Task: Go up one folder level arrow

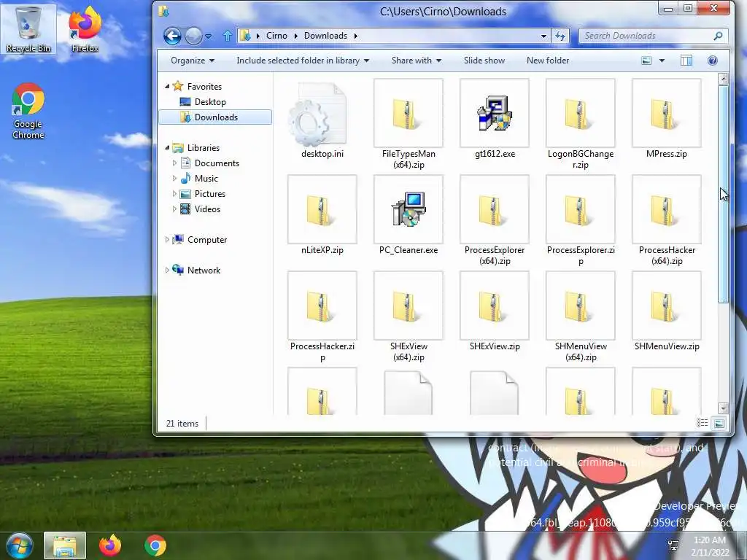Action: point(228,36)
